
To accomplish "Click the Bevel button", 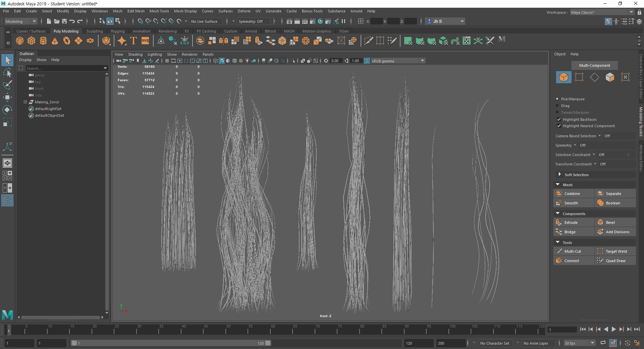I will click(610, 222).
